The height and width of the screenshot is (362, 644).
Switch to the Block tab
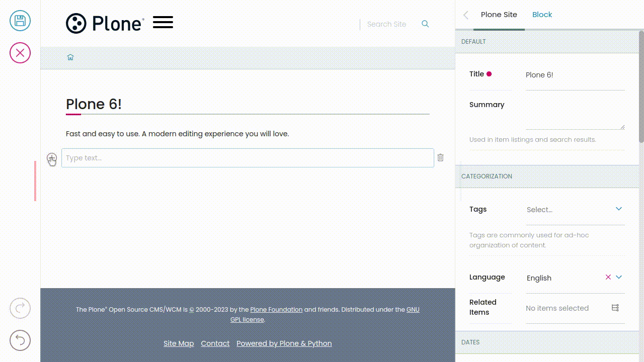point(542,15)
